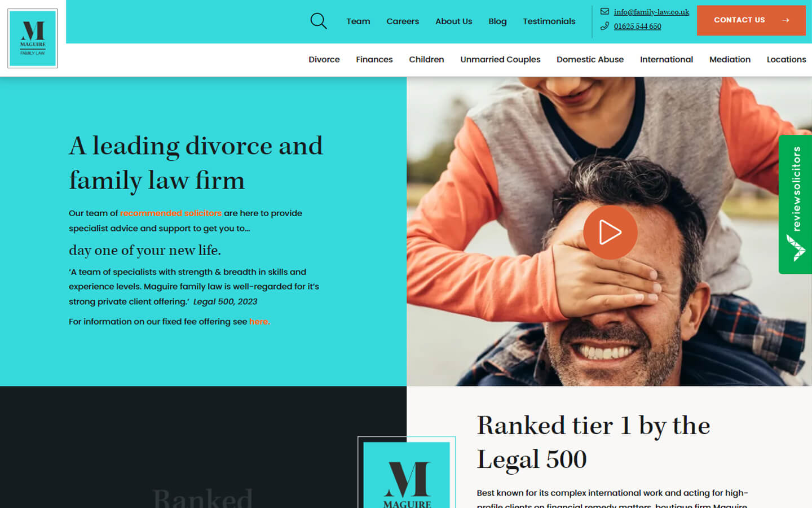Viewport: 812px width, 508px height.
Task: Go to the Careers page
Action: (x=403, y=21)
